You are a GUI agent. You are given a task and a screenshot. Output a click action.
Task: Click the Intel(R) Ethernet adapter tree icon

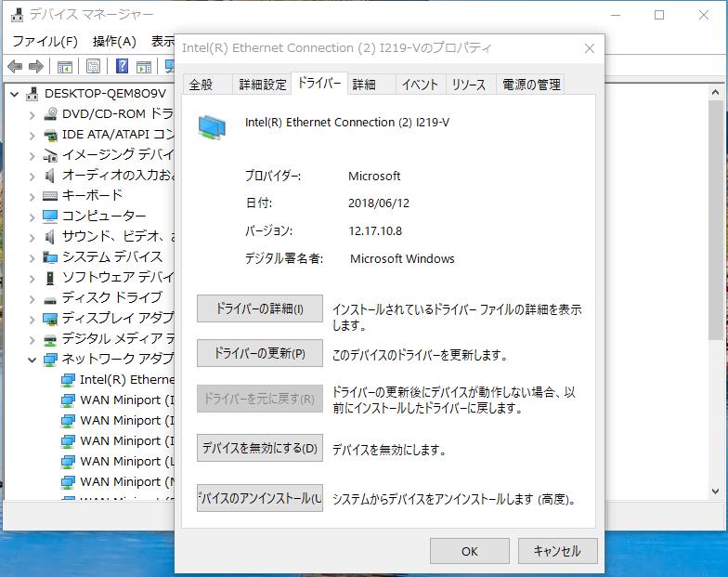(68, 380)
